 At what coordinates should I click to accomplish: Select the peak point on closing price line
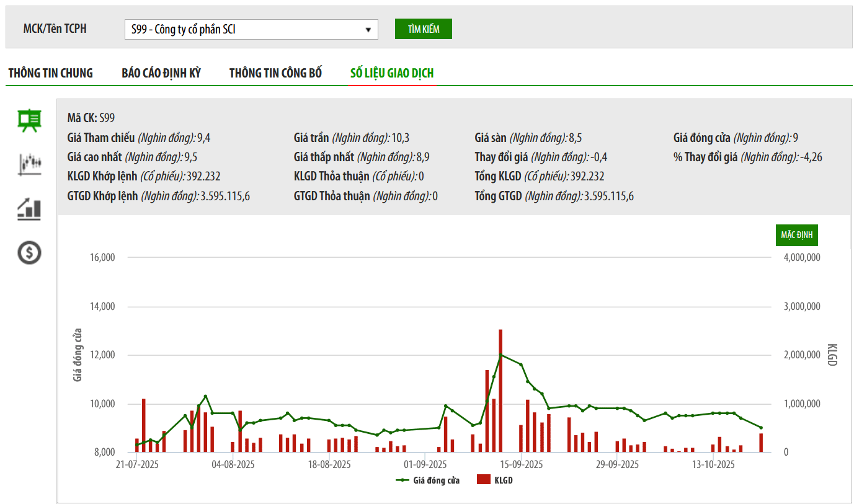tap(500, 355)
